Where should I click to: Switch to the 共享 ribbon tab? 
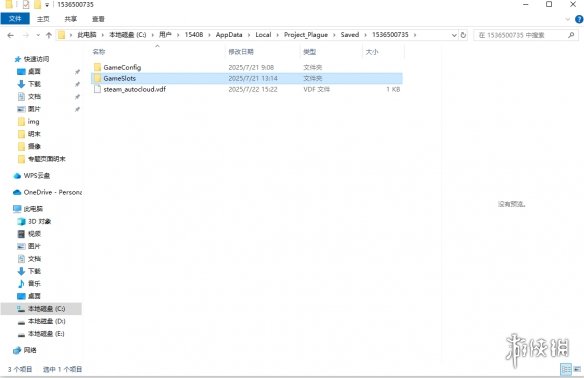point(70,19)
